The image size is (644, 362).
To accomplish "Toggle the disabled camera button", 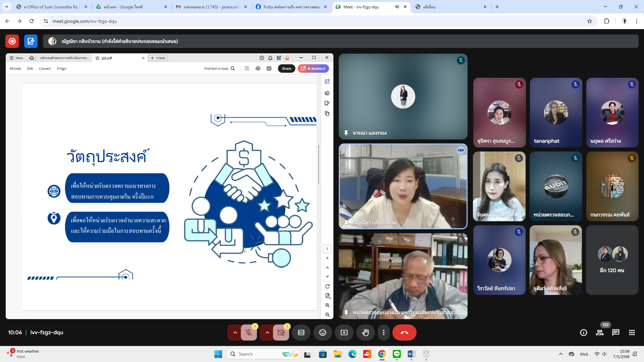I will click(281, 333).
